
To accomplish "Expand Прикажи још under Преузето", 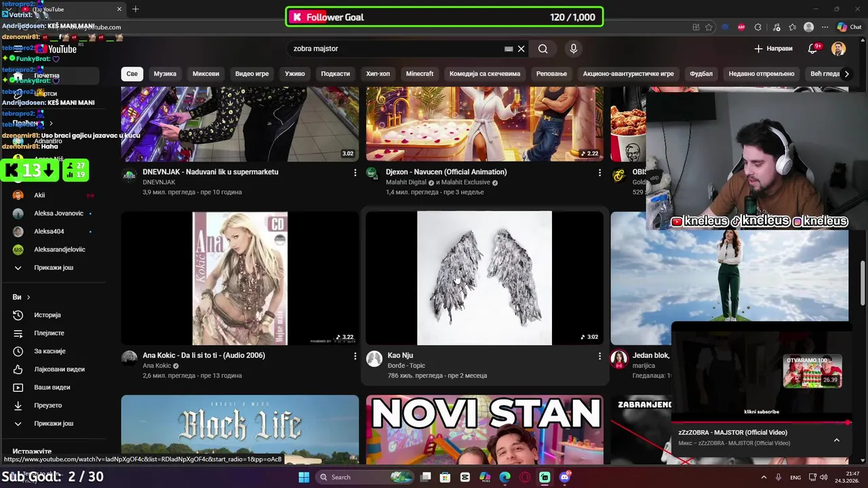I will tap(53, 424).
